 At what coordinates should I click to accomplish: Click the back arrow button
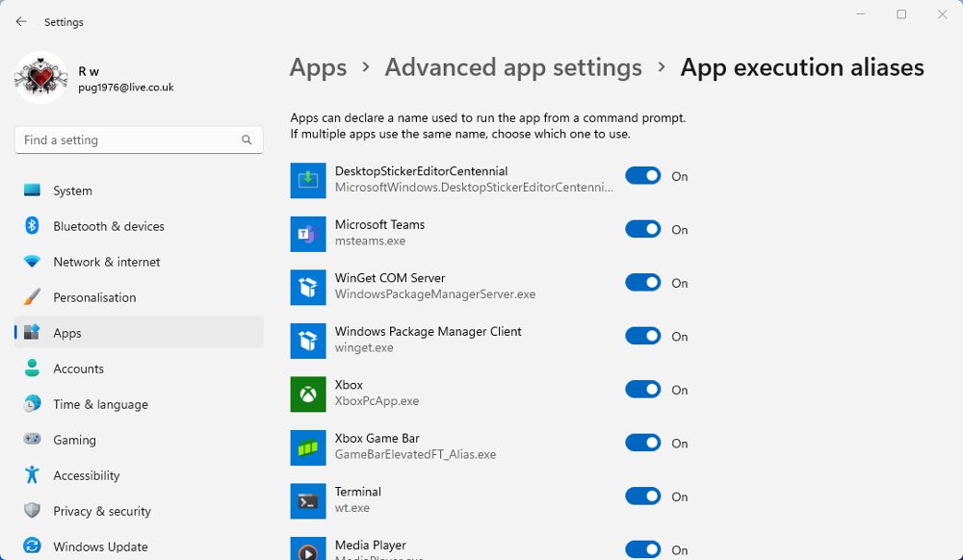pyautogui.click(x=20, y=21)
